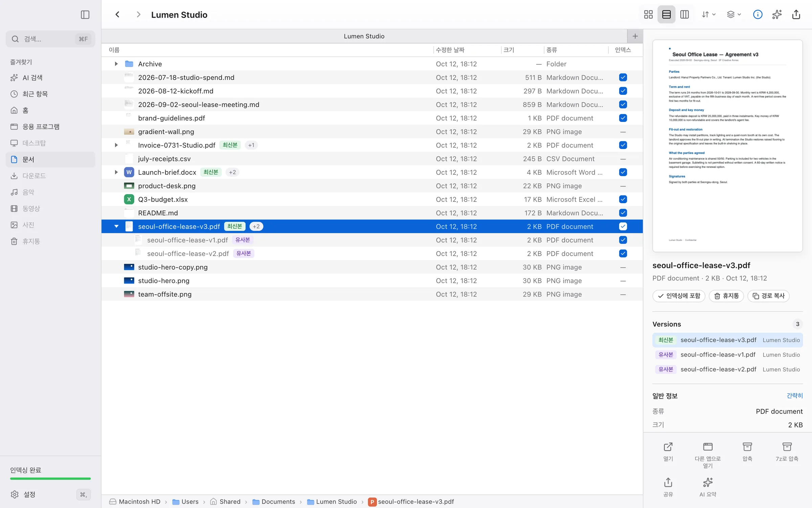Viewport: 812px width, 508px height.
Task: Click the 7z로 압축 action
Action: click(x=787, y=452)
